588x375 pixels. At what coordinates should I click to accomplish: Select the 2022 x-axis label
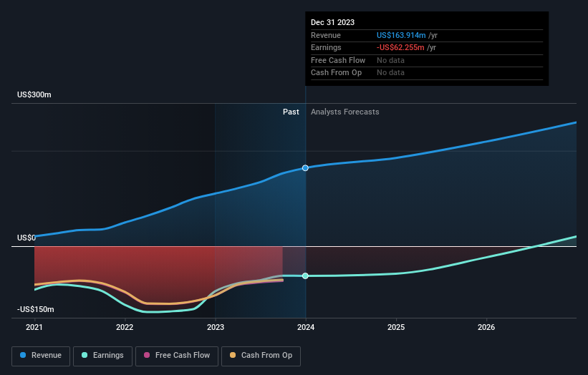[125, 327]
